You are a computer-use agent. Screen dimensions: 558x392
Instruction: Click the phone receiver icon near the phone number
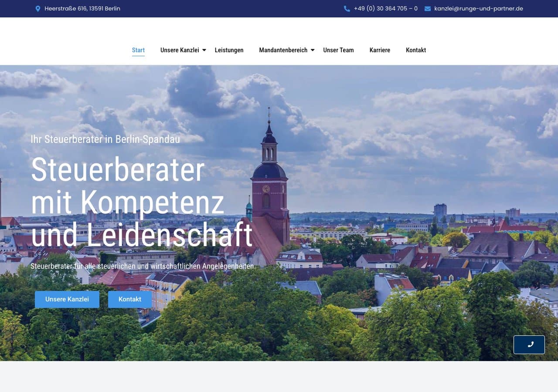[347, 8]
